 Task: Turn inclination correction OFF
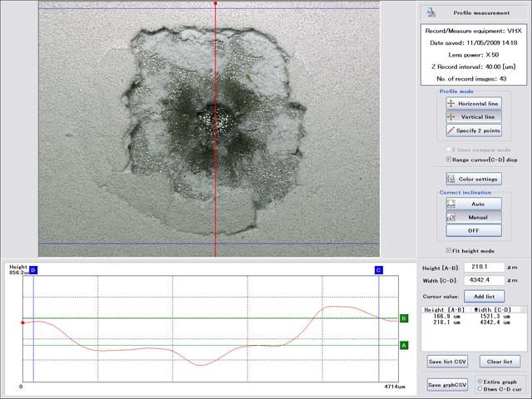pos(473,230)
